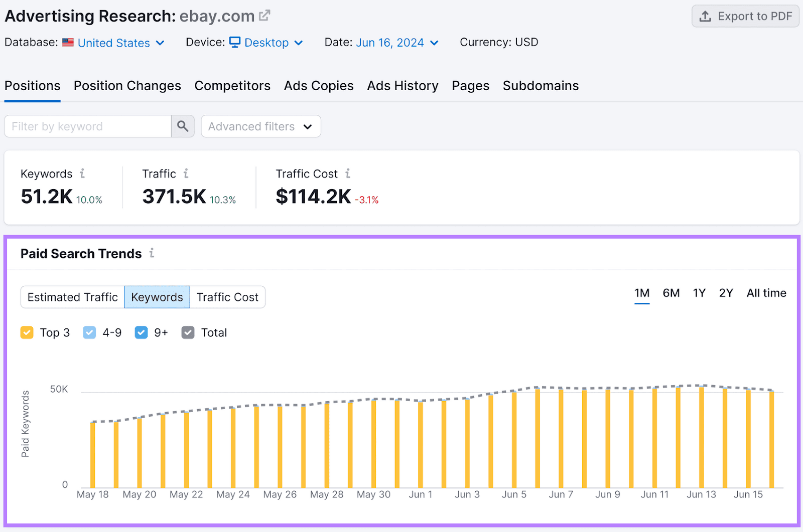Select the Traffic Cost trend view

pos(227,297)
